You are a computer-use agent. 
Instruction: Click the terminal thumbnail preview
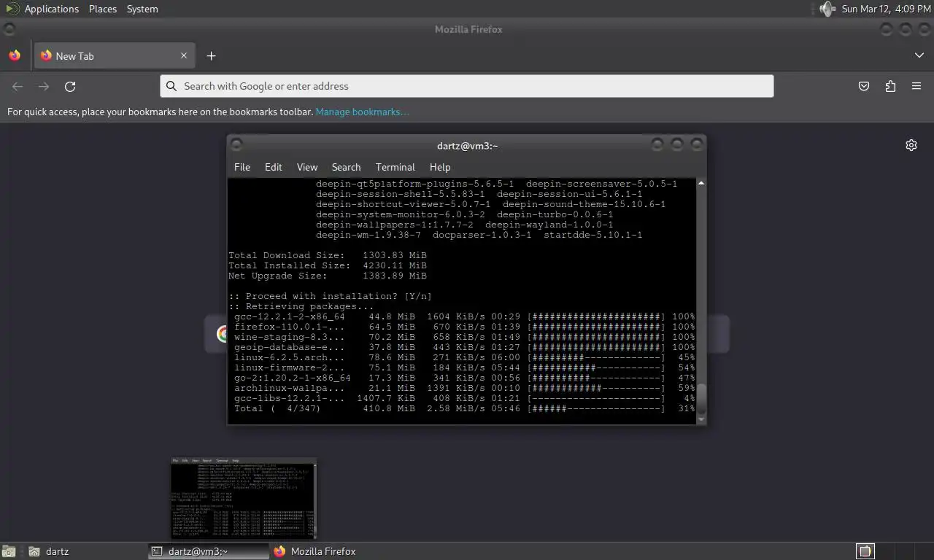[244, 498]
